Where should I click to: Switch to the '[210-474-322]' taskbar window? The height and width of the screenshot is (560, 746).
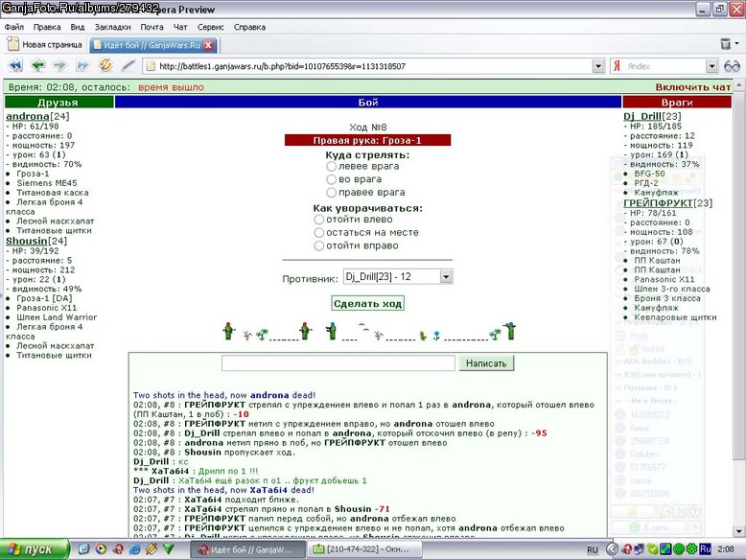pos(364,549)
